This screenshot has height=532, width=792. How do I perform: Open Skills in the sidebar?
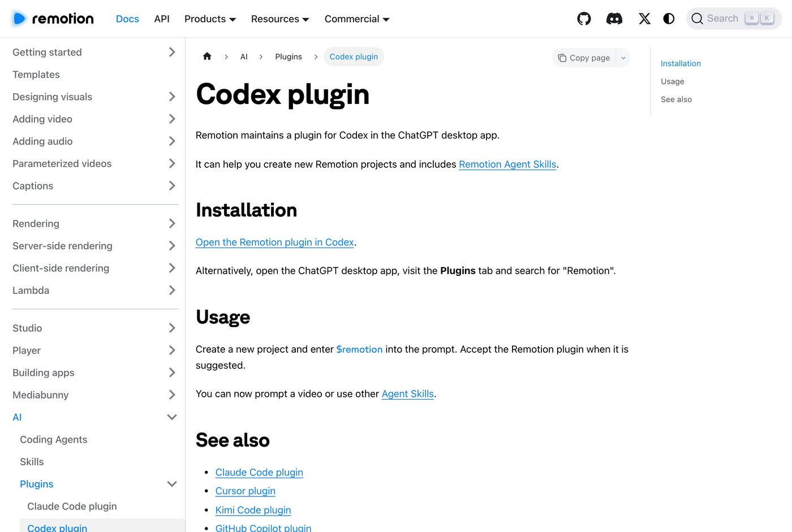(32, 462)
